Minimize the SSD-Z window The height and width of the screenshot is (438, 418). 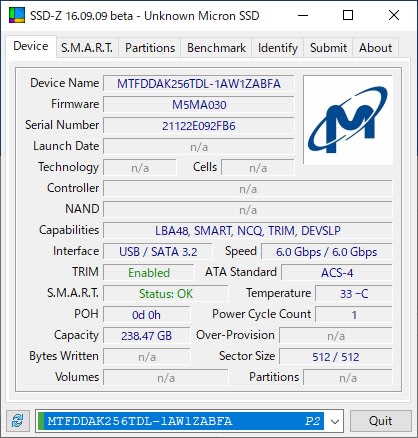303,15
